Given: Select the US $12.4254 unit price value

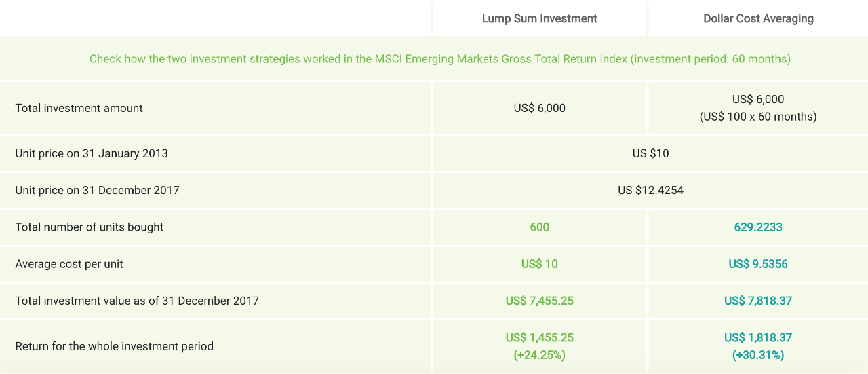Looking at the screenshot, I should (x=650, y=190).
